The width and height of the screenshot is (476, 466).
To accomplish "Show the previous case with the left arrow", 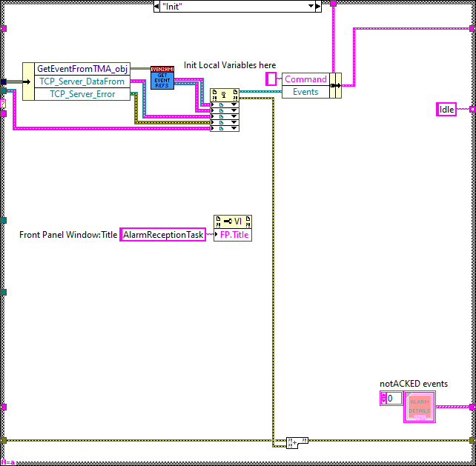I will [156, 6].
